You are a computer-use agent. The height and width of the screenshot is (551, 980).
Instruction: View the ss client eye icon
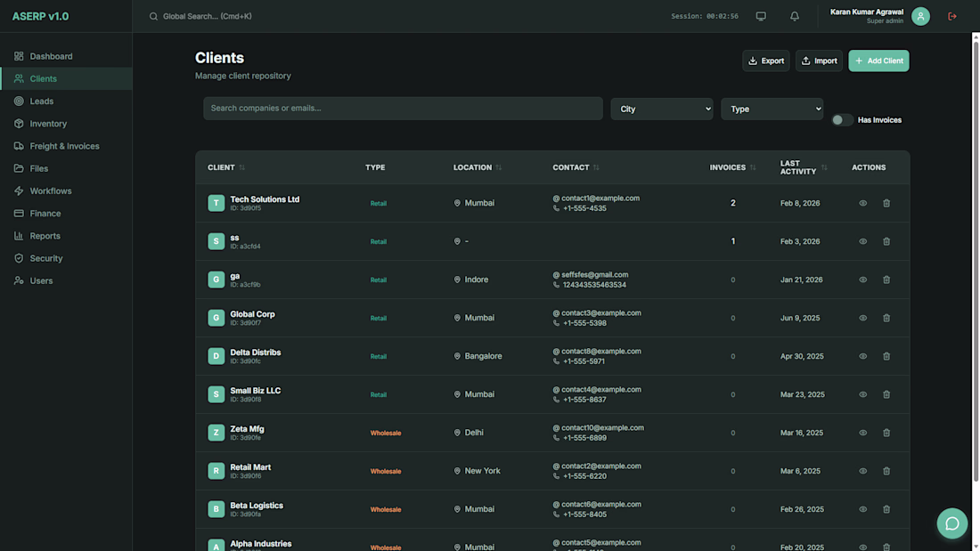point(862,241)
